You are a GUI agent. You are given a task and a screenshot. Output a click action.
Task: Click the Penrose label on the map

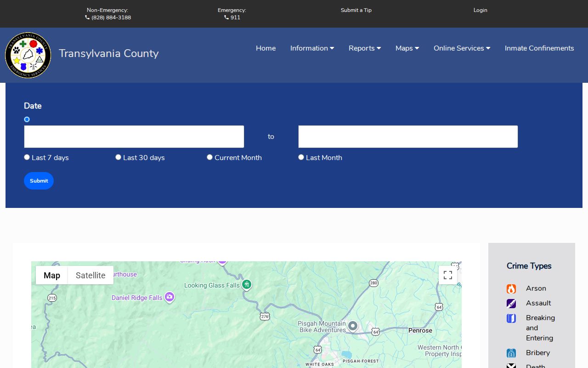[x=420, y=330]
